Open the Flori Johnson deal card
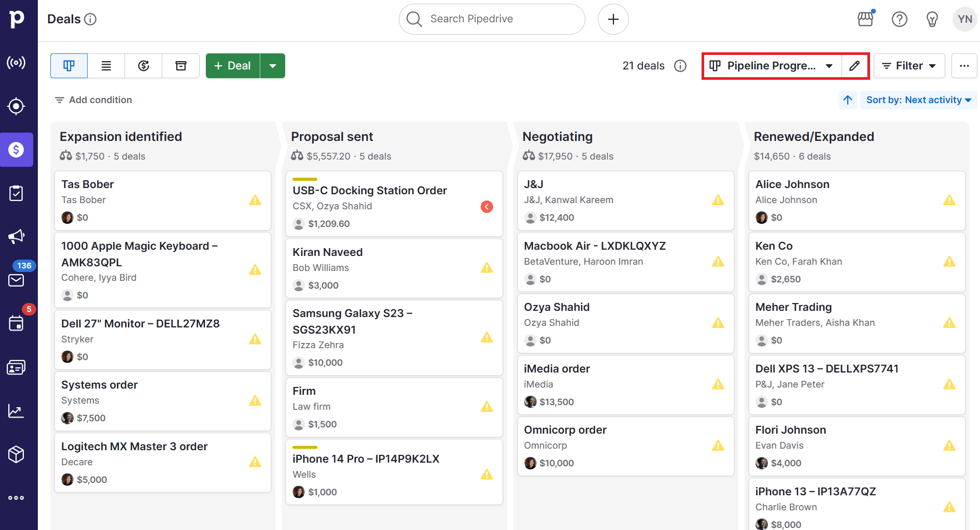The height and width of the screenshot is (530, 980). click(x=857, y=446)
